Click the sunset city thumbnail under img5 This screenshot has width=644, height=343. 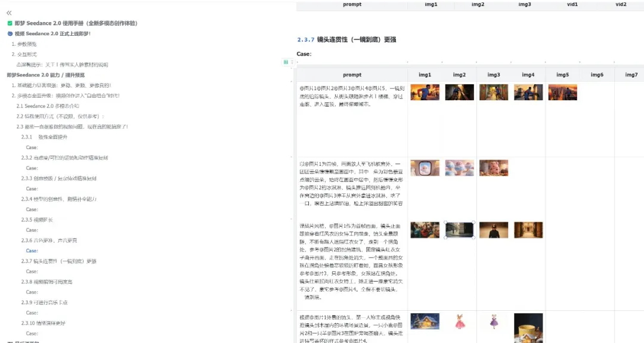[x=562, y=92]
